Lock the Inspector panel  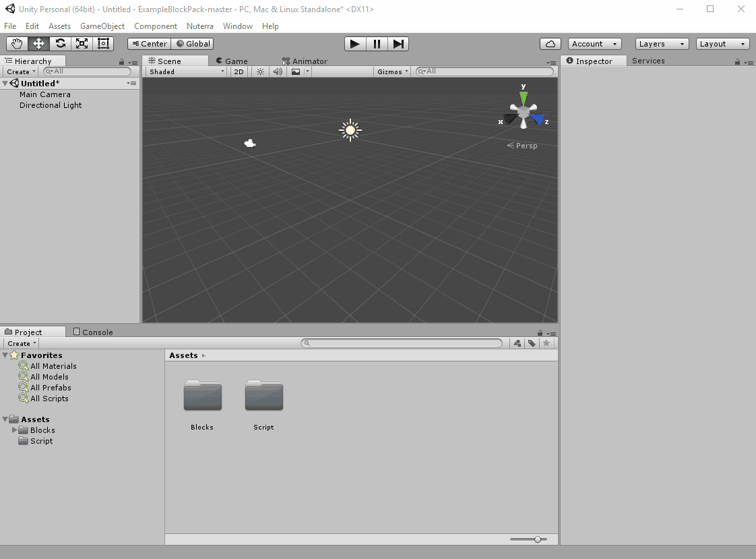pos(737,62)
